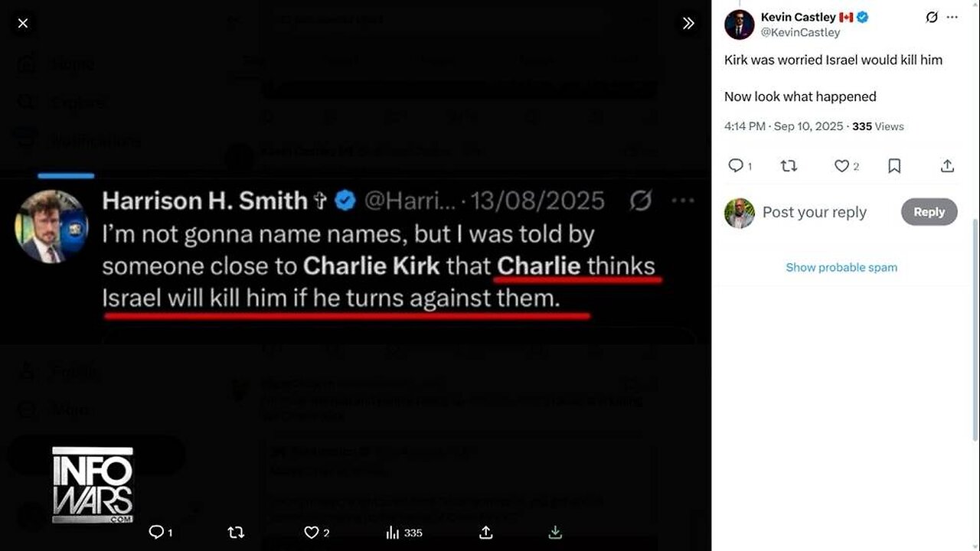
Task: Bookmark the post in right panel
Action: (894, 165)
